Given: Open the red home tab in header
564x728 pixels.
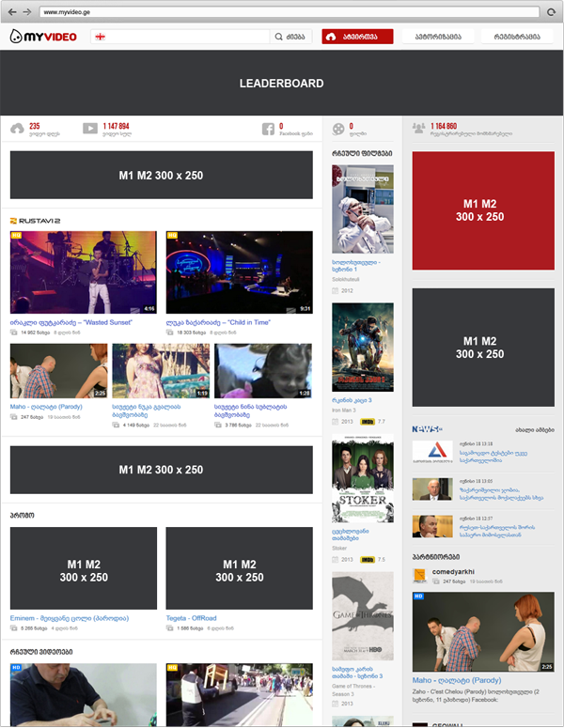Looking at the screenshot, I should point(356,37).
